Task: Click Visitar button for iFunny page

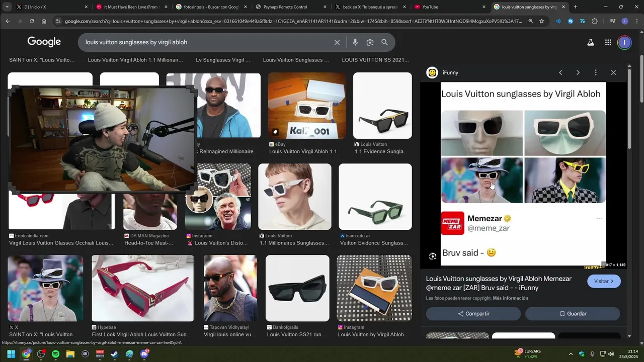Action: click(604, 281)
